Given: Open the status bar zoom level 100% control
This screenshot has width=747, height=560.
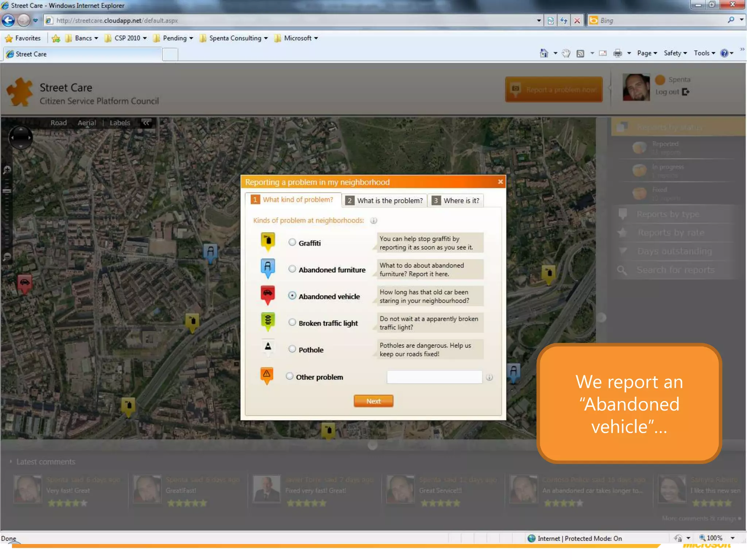Looking at the screenshot, I should pyautogui.click(x=717, y=538).
